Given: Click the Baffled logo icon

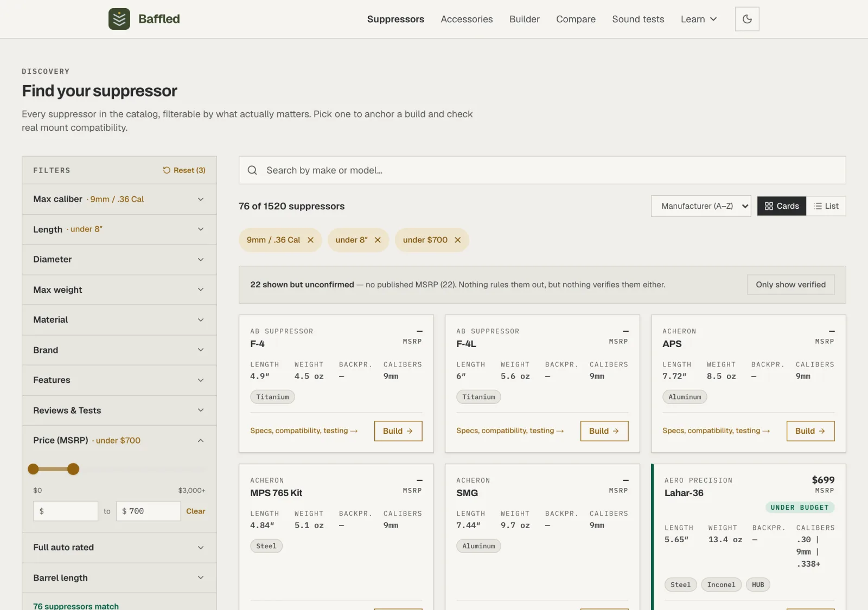Looking at the screenshot, I should pyautogui.click(x=119, y=19).
